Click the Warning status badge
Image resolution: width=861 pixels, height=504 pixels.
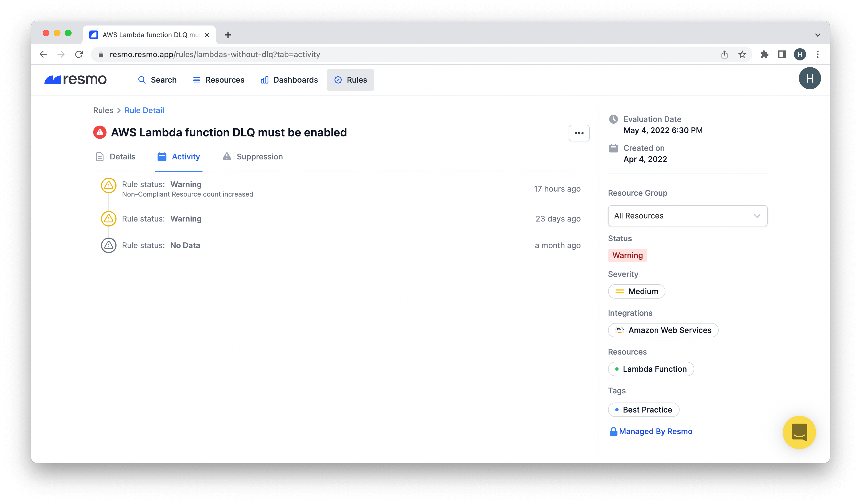coord(628,255)
